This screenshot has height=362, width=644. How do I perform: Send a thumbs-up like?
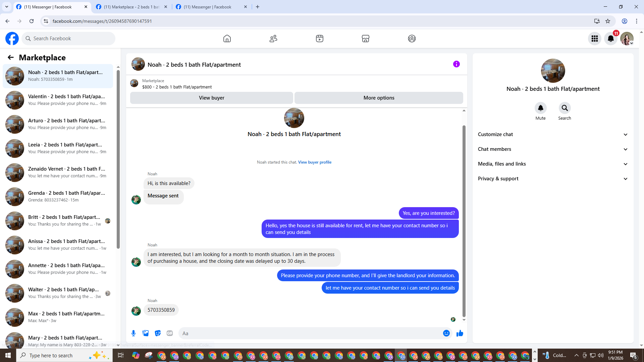[x=460, y=333]
